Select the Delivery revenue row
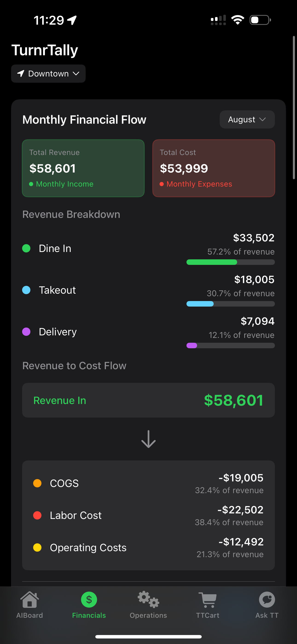This screenshot has width=297, height=644. tap(148, 332)
